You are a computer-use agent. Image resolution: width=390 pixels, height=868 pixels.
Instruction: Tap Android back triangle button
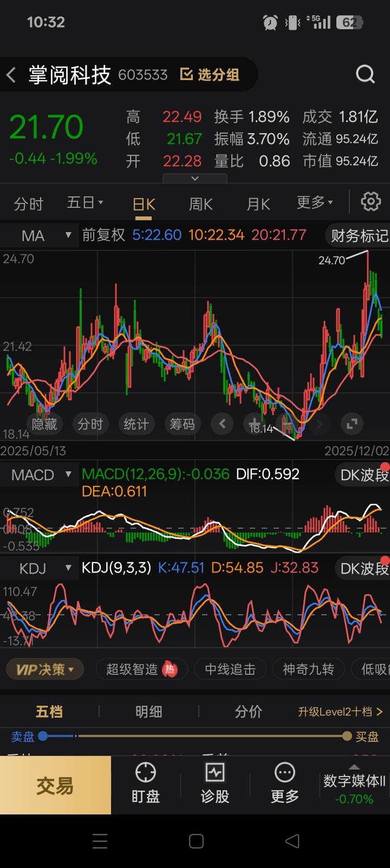tap(292, 841)
